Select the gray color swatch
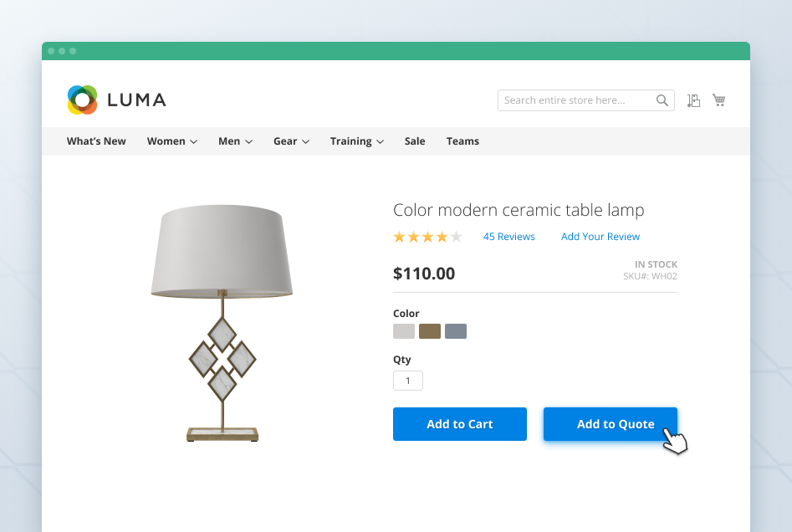 pos(403,330)
